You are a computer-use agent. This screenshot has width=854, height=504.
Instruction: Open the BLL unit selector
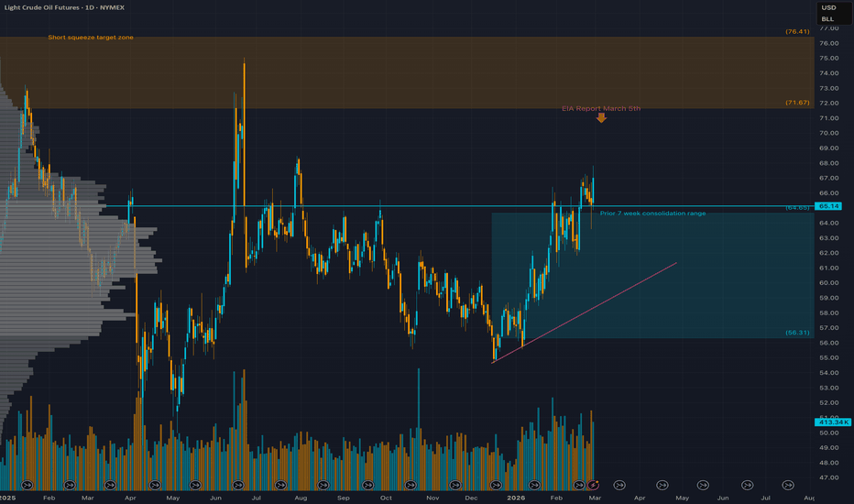point(828,18)
